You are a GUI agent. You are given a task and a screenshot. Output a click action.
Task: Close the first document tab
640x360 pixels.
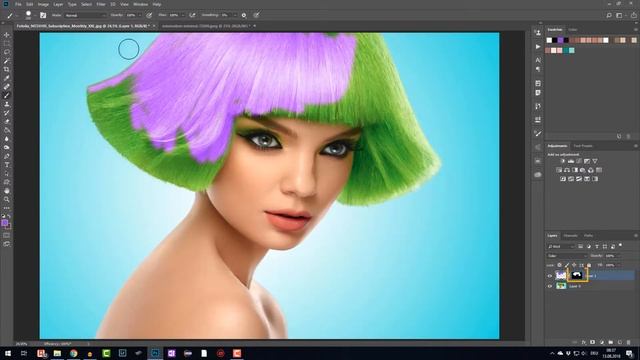coord(154,26)
